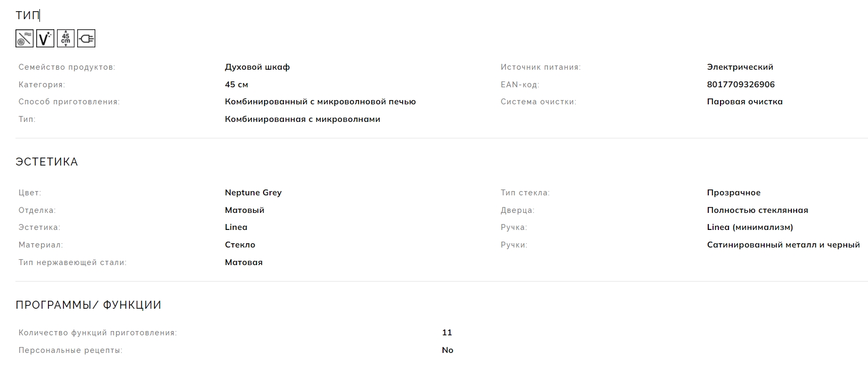Click the combined microwave oven icon

coord(24,38)
